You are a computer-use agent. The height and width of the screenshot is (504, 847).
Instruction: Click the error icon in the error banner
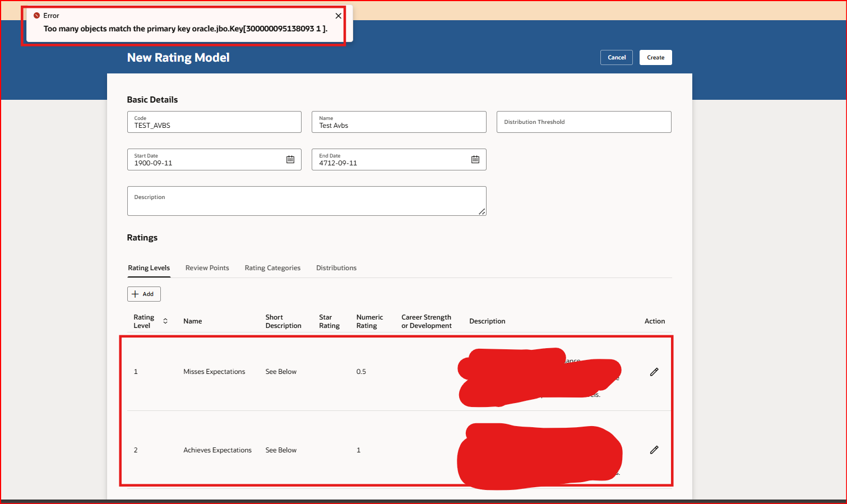37,15
